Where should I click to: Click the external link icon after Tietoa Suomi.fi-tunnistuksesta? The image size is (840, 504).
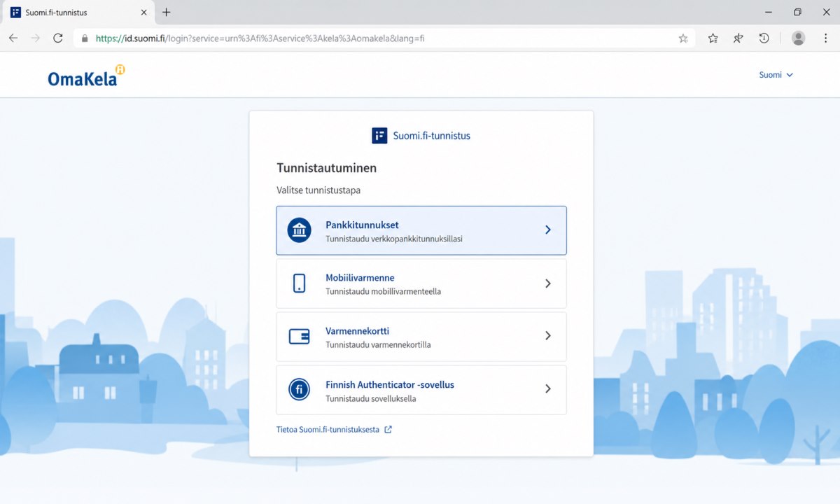(388, 430)
